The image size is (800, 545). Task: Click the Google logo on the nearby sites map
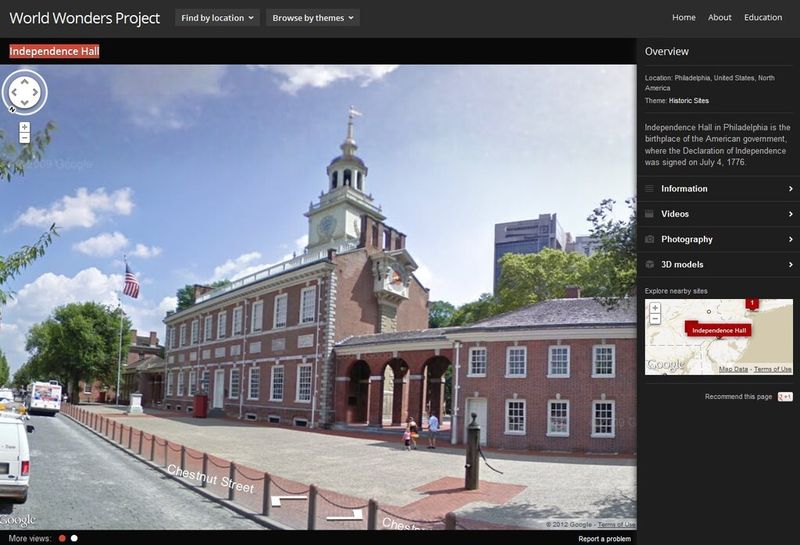pos(665,364)
